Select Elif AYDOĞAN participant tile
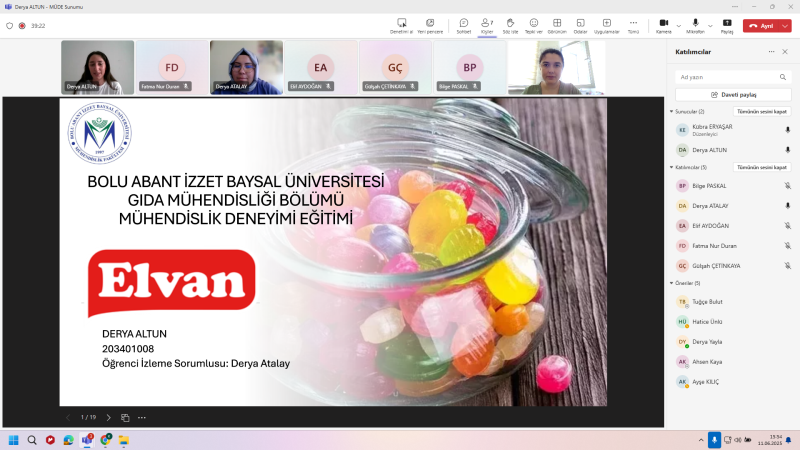The width and height of the screenshot is (800, 450). pyautogui.click(x=321, y=67)
